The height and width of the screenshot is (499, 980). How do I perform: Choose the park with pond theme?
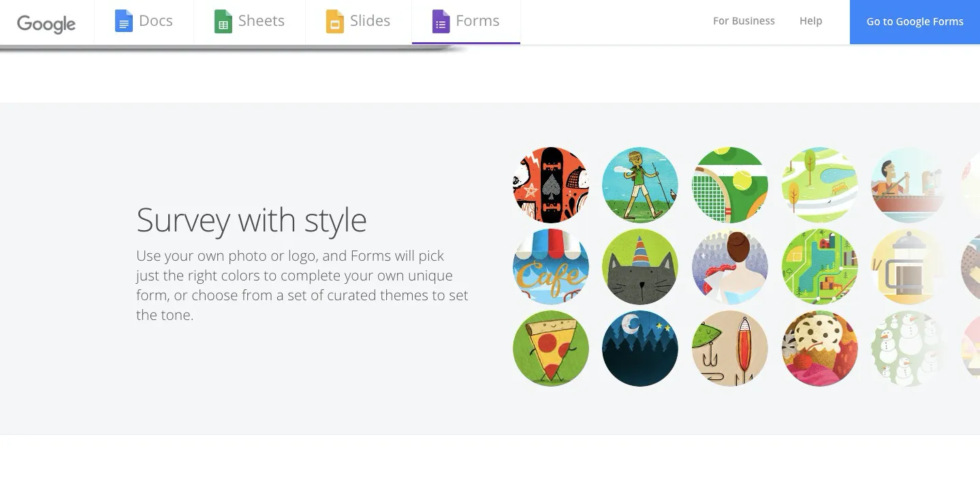820,185
